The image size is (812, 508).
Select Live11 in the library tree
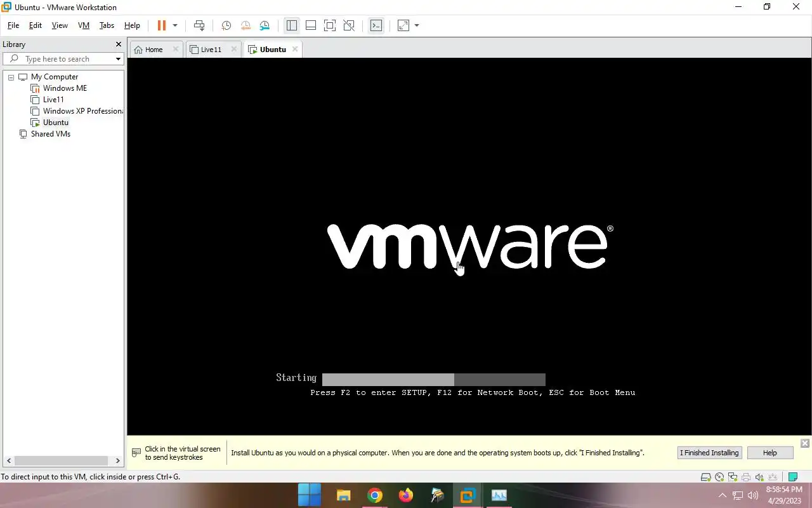[x=53, y=100]
